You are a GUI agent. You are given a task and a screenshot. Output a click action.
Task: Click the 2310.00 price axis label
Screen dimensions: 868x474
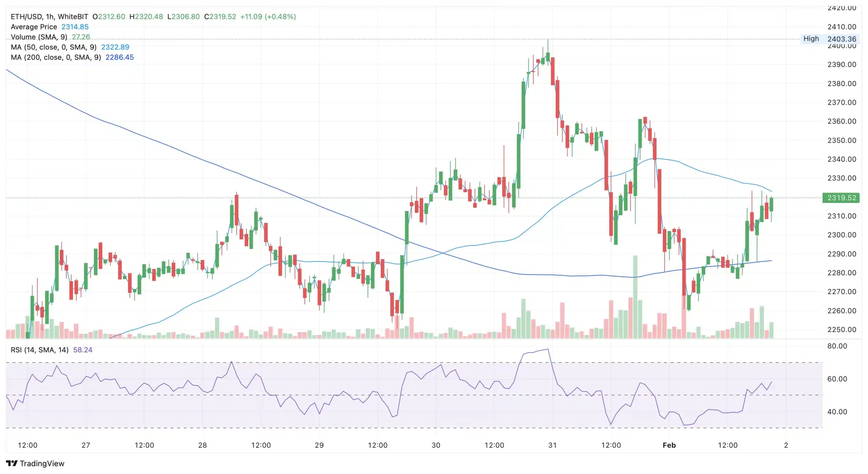pos(842,216)
